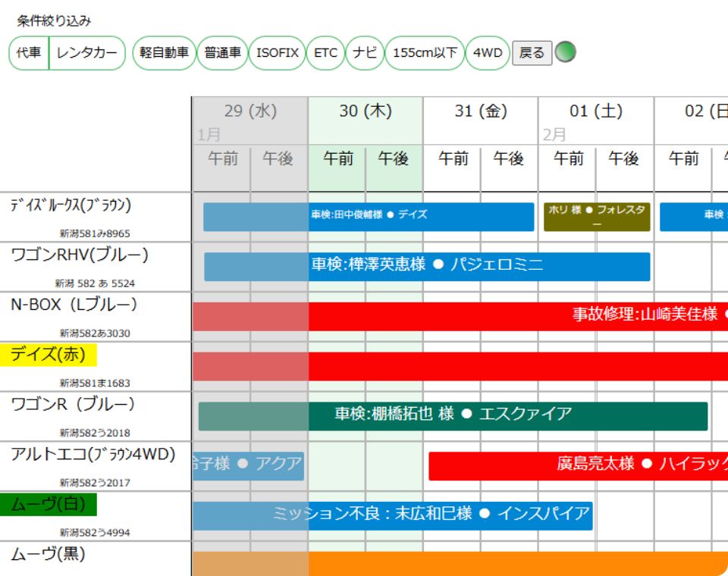Click plate number 新潟582う2017
The width and height of the screenshot is (728, 576).
click(95, 483)
